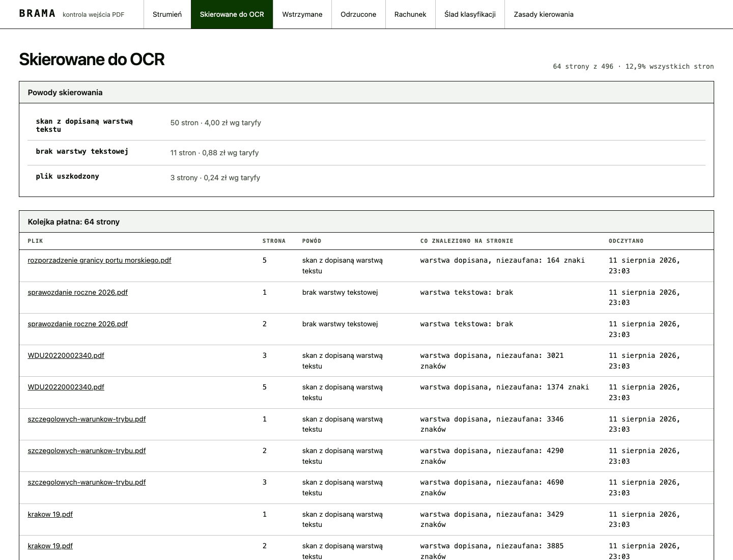
Task: Open WDU20220002340.pdf link for page 3
Action: pos(66,355)
